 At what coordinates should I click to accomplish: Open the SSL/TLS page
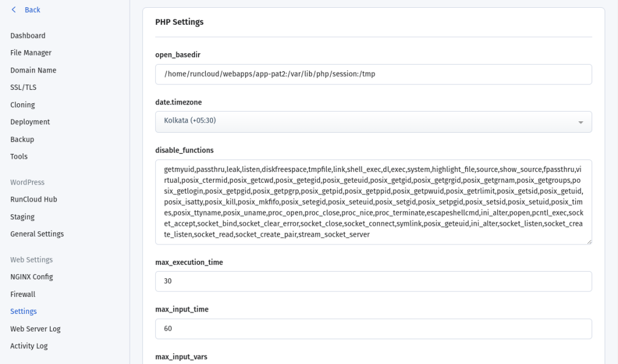point(24,88)
